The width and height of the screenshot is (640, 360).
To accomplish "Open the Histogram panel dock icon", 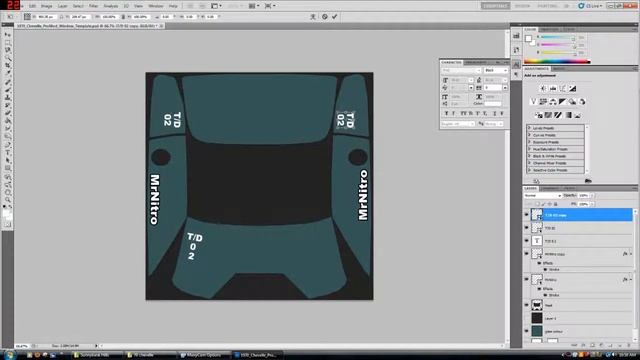I will (516, 36).
